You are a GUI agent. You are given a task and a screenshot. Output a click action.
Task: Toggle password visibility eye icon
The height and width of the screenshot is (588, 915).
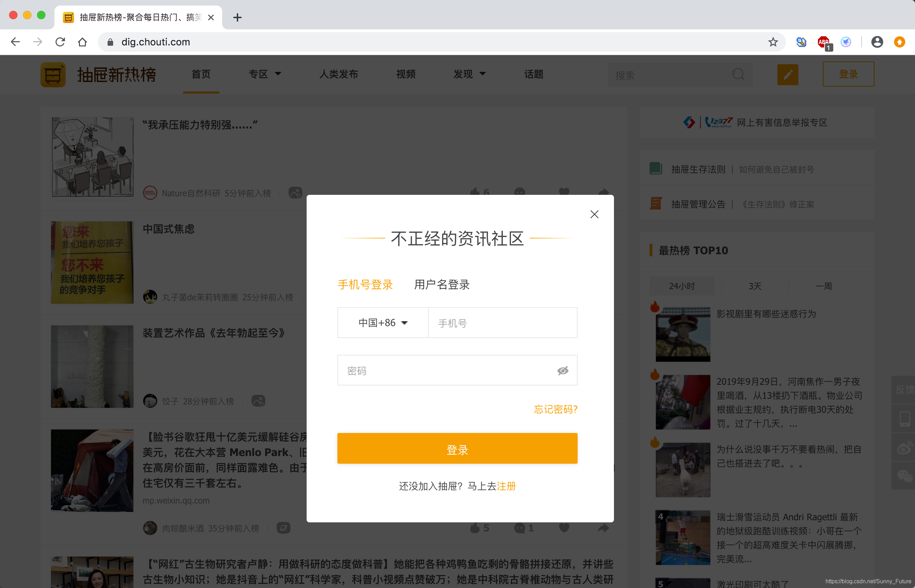coord(563,370)
